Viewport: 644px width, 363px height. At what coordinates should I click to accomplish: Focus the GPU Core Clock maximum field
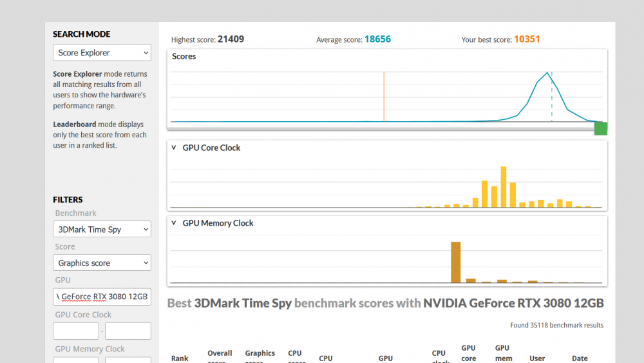coord(128,331)
